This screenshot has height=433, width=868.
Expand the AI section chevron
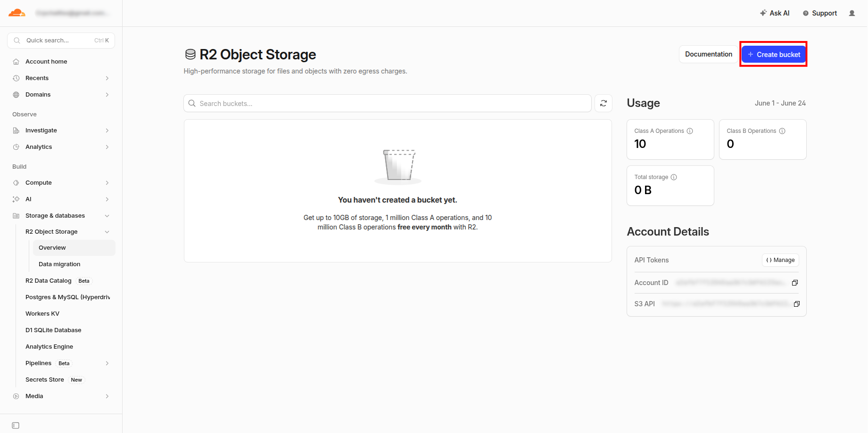107,199
